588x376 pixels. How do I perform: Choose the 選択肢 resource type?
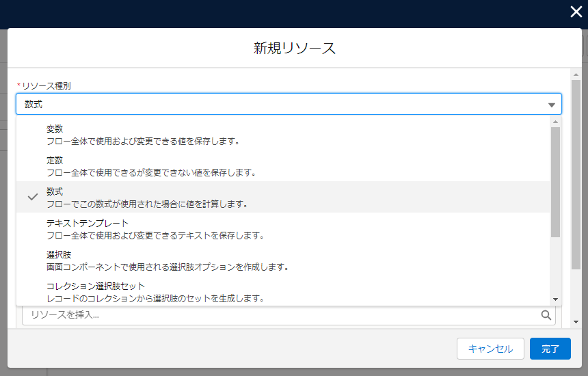tap(283, 260)
